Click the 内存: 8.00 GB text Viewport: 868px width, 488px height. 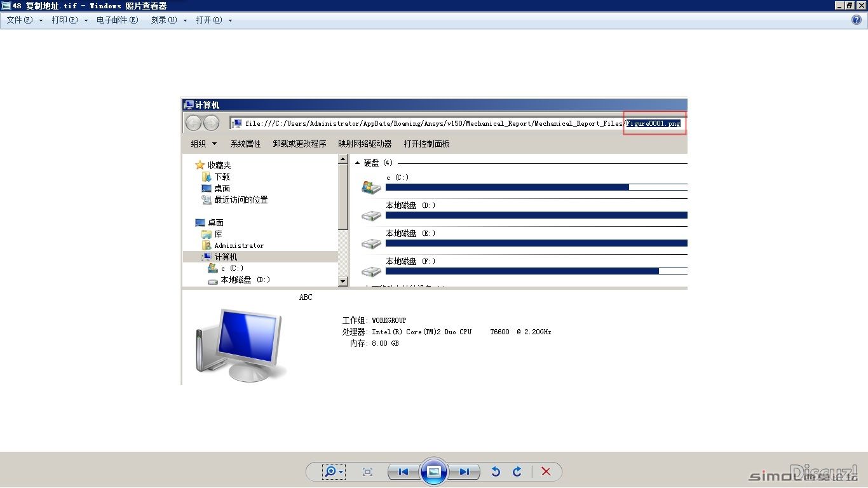(x=374, y=343)
